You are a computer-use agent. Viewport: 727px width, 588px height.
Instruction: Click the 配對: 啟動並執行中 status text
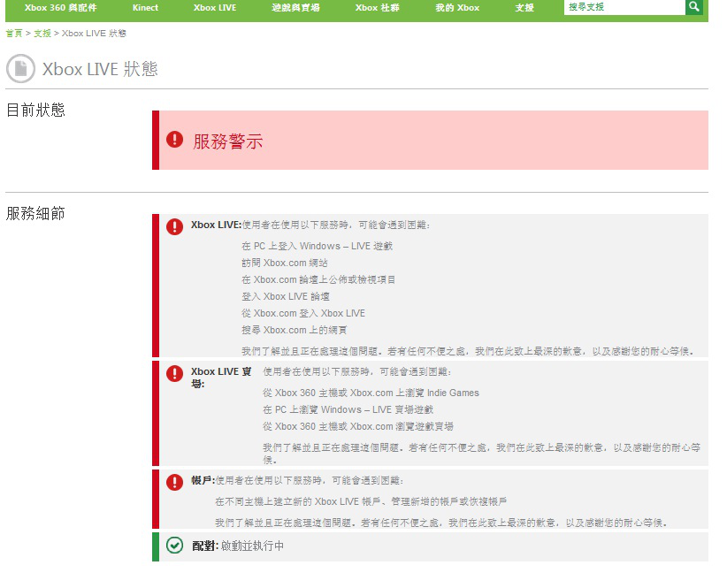click(x=238, y=546)
